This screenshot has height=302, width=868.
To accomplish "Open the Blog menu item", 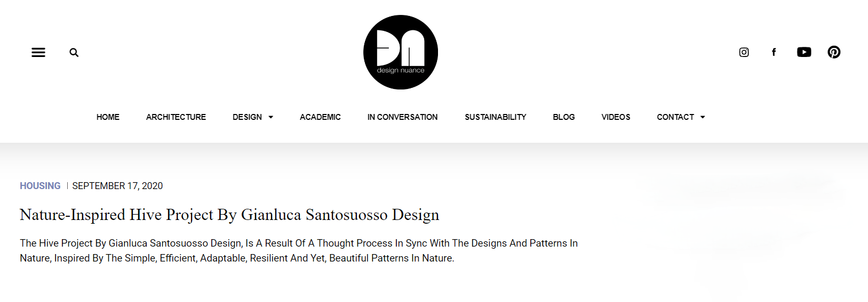I will click(563, 117).
